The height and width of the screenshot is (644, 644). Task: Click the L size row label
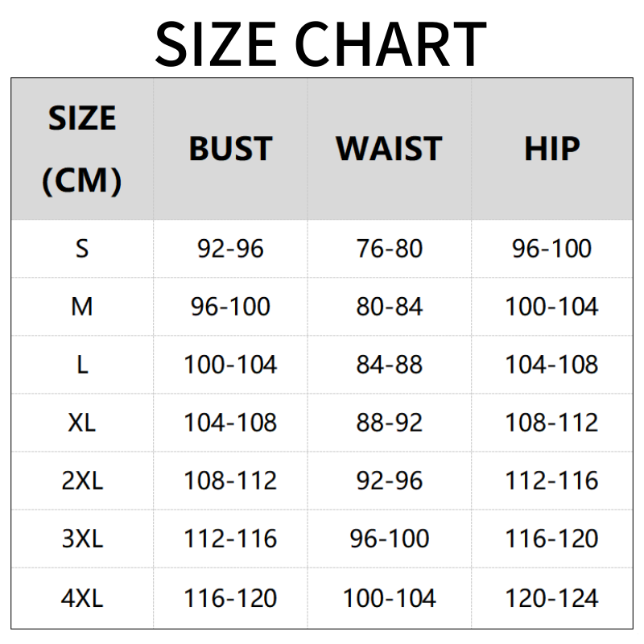(82, 365)
